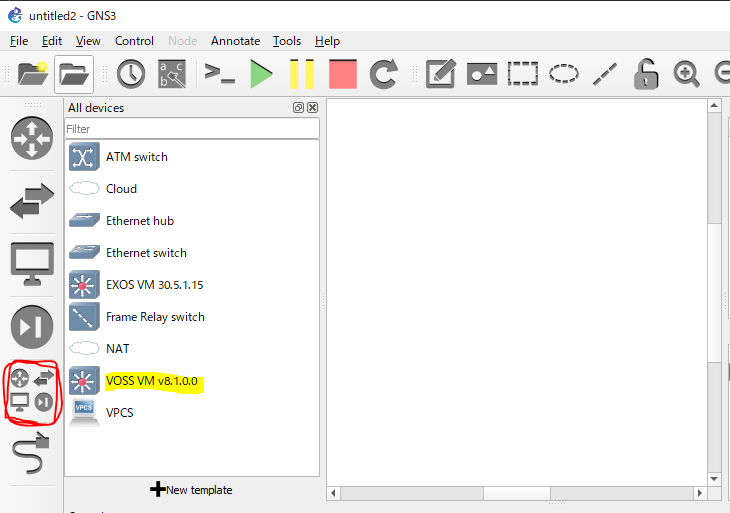Screen dimensions: 730x513
Task: Click into the device Filter field
Action: 192,128
